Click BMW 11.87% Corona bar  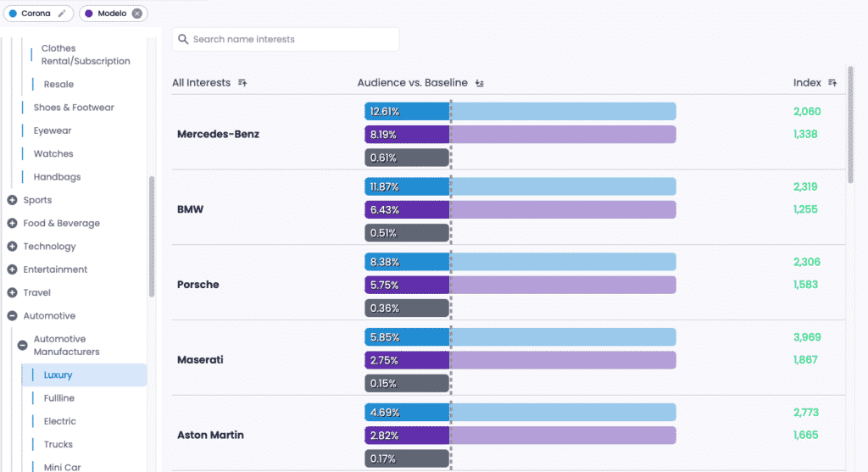click(520, 186)
